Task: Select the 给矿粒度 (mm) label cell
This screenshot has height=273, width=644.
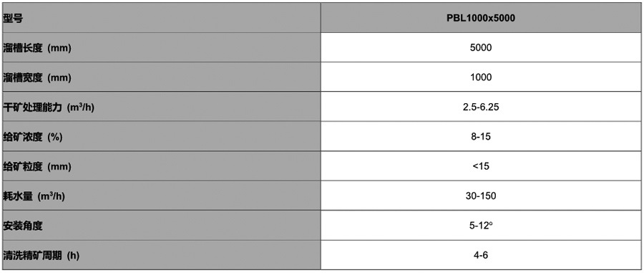Action: [x=161, y=166]
